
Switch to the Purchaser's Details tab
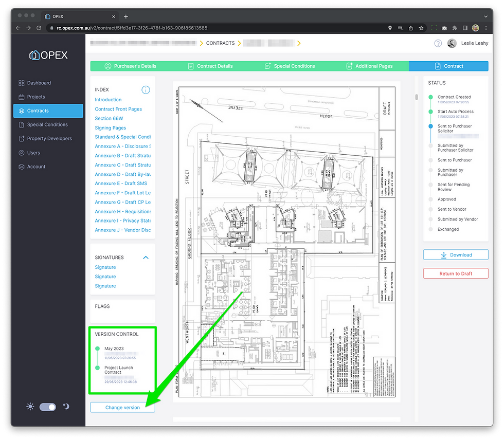click(130, 66)
